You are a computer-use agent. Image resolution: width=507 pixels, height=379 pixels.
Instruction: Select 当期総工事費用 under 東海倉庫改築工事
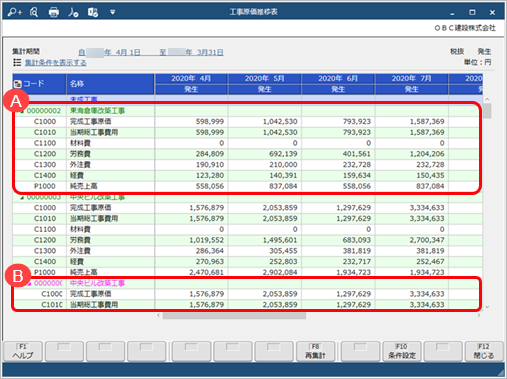click(94, 132)
